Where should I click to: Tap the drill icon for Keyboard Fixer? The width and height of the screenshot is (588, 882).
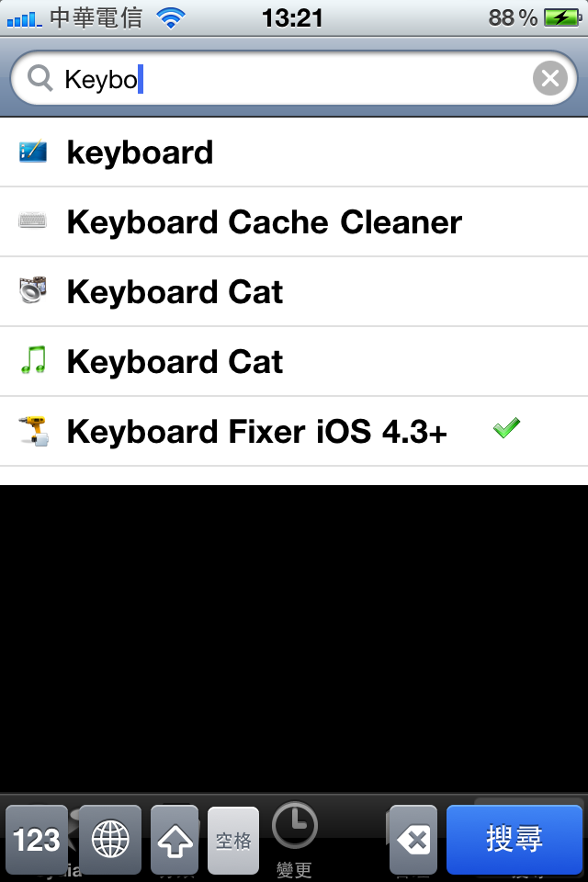click(x=33, y=431)
